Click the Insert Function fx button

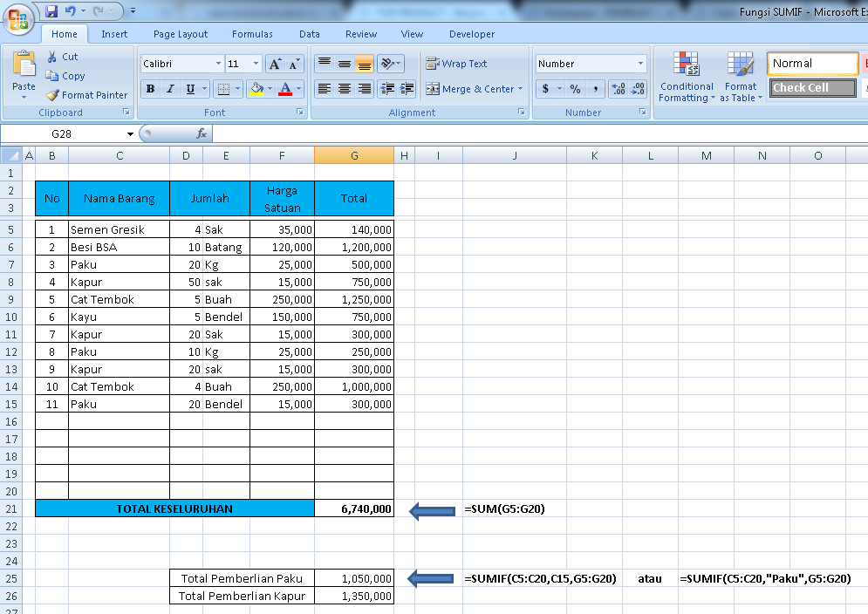tap(202, 134)
